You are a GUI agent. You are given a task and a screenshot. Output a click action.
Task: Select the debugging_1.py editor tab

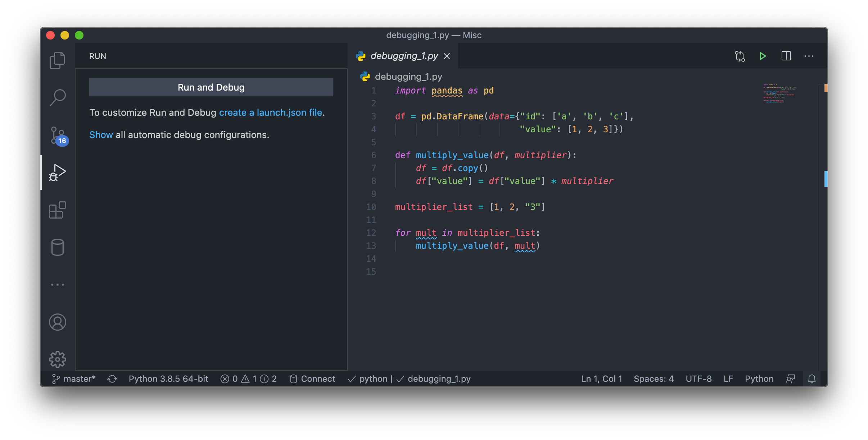coord(404,56)
